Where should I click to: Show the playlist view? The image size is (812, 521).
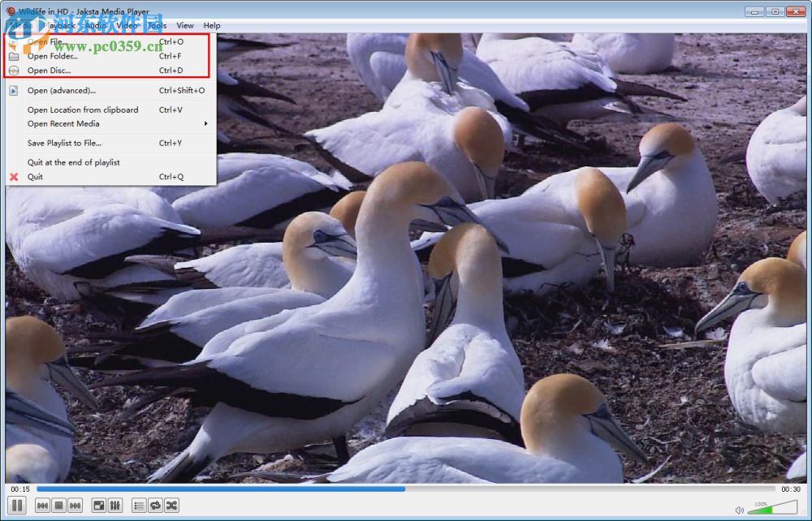pyautogui.click(x=137, y=504)
